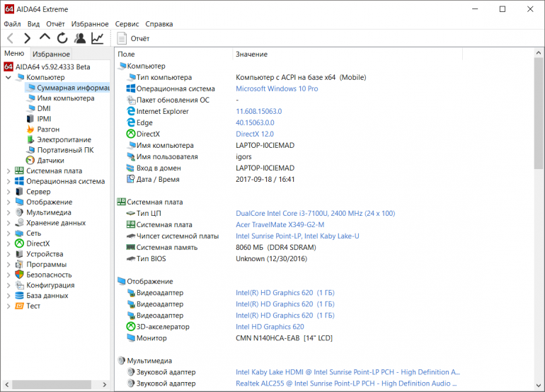Open the user icon in the toolbar
This screenshot has width=545, height=392.
(x=80, y=38)
